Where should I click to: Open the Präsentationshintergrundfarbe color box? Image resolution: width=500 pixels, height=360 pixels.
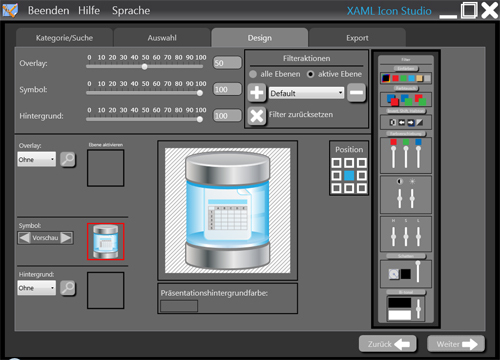click(179, 306)
